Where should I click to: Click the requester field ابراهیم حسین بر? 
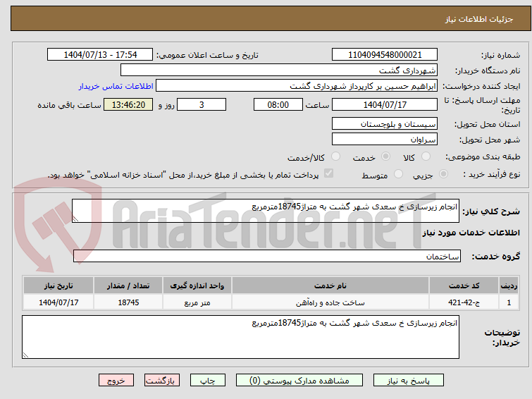[x=297, y=86]
